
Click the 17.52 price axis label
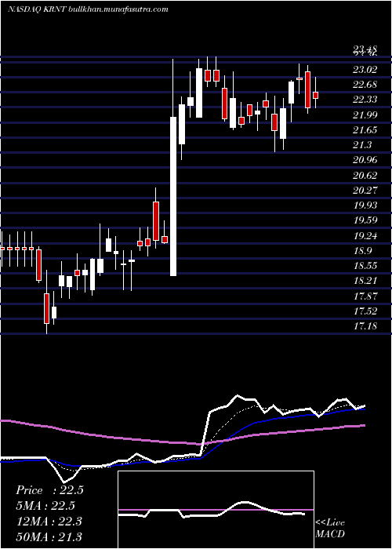pos(365,311)
